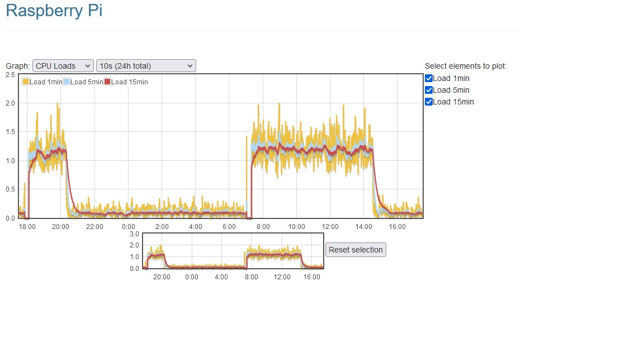Click the small overview chart below main graph

[233, 251]
